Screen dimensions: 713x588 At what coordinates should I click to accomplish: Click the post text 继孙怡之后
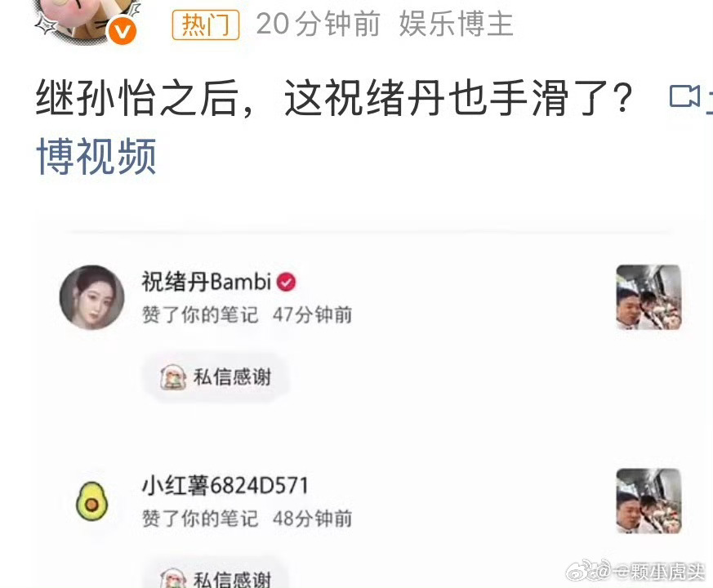pos(136,98)
